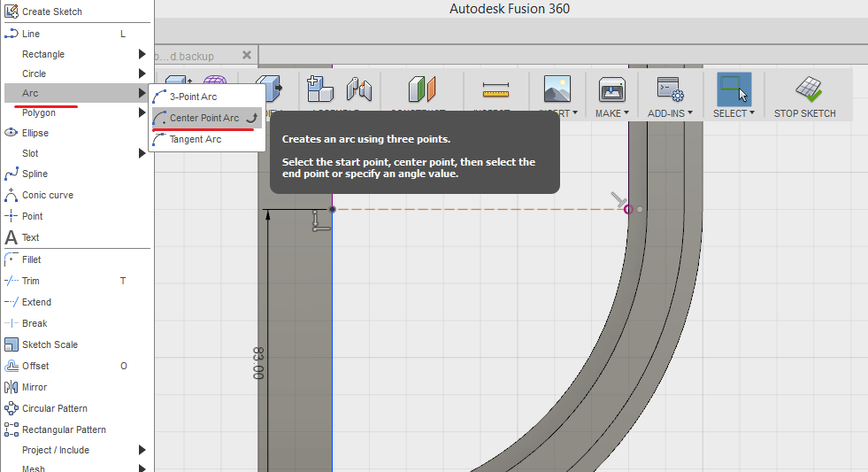Image resolution: width=868 pixels, height=472 pixels.
Task: Choose the Ellipse tool icon
Action: (12, 133)
